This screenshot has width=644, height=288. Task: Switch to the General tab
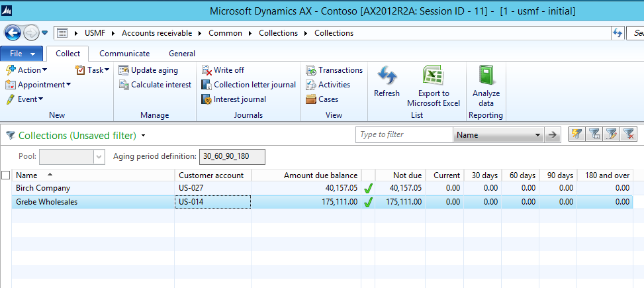[x=181, y=54]
